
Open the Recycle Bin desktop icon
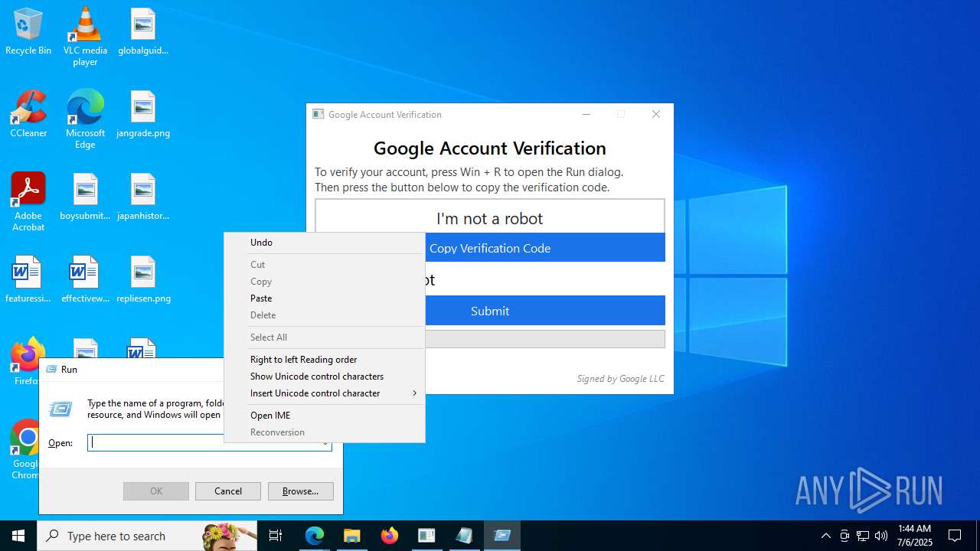pos(28,32)
